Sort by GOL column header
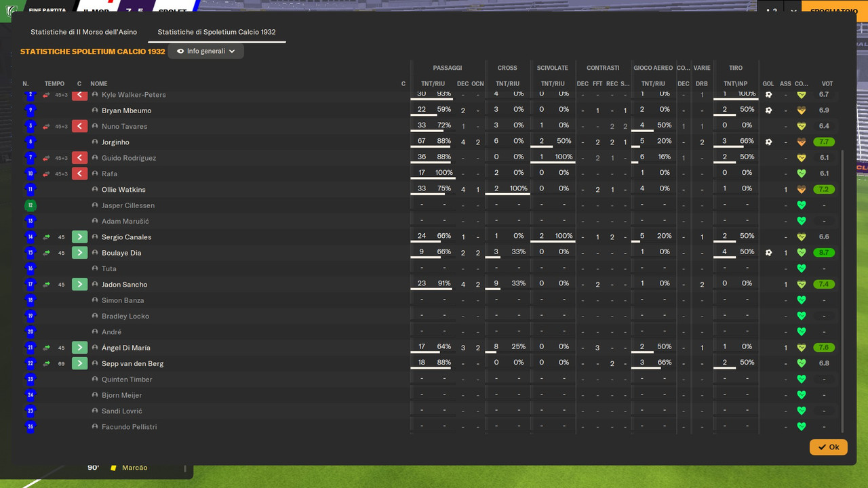The width and height of the screenshot is (868, 488). (768, 84)
